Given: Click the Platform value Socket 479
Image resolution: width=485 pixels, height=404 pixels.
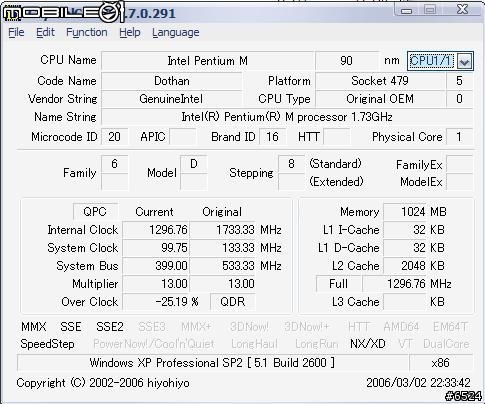Looking at the screenshot, I should [x=380, y=81].
